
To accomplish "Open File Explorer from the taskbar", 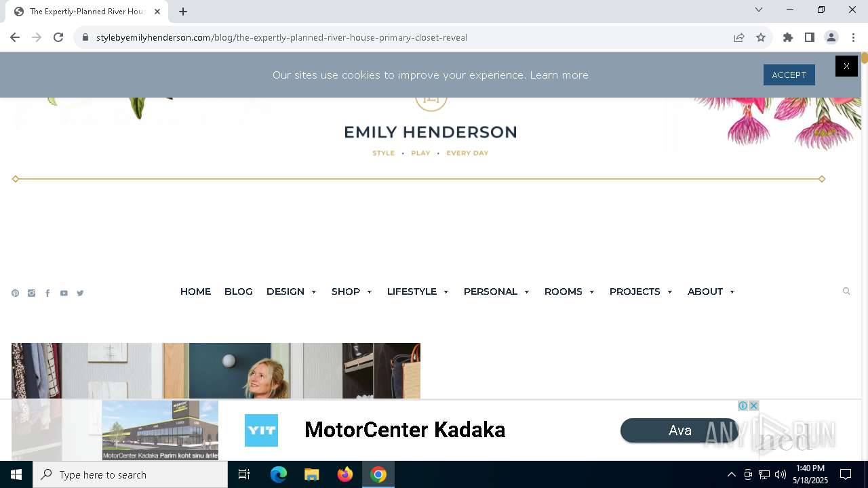I will [x=311, y=474].
